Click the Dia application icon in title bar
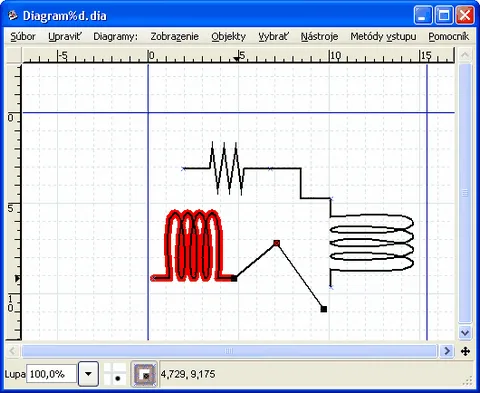The width and height of the screenshot is (480, 393). [x=13, y=15]
